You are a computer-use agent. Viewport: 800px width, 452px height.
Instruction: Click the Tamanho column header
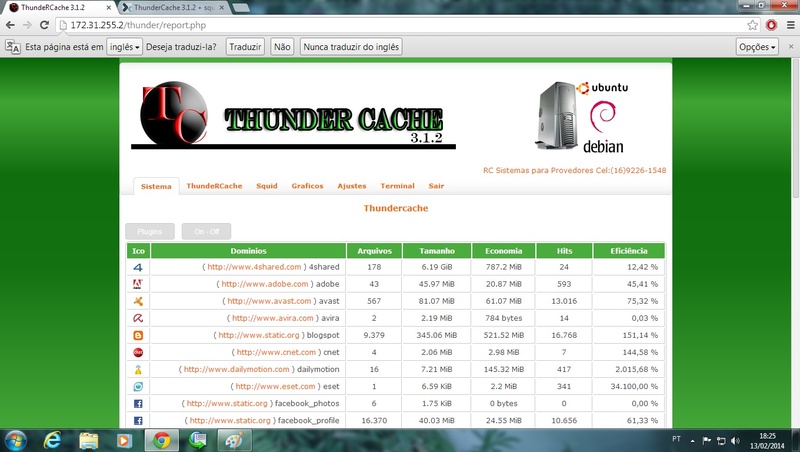tap(437, 251)
